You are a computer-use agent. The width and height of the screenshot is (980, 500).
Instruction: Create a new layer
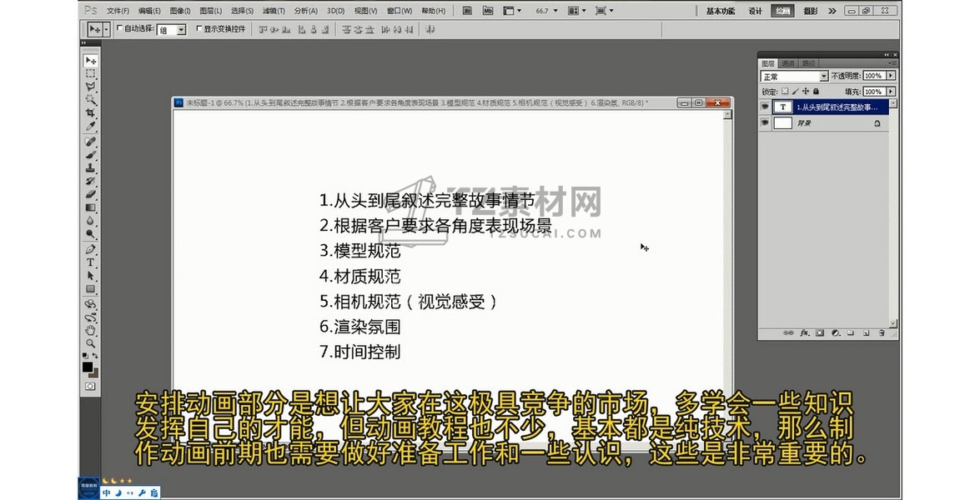(867, 333)
